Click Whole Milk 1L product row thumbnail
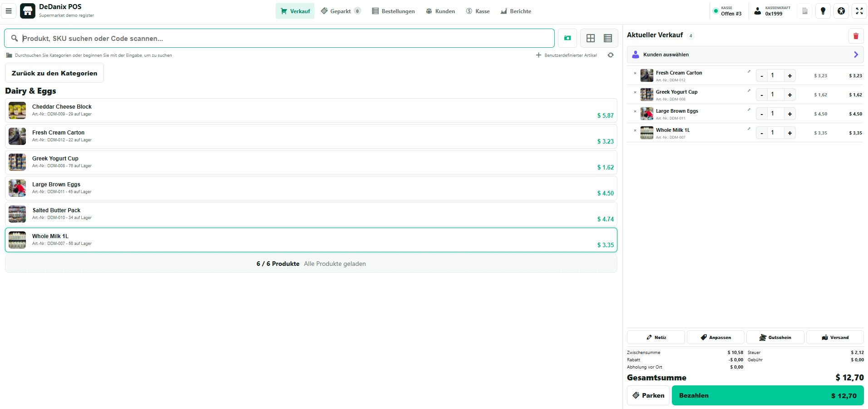This screenshot has height=409, width=868. point(17,240)
